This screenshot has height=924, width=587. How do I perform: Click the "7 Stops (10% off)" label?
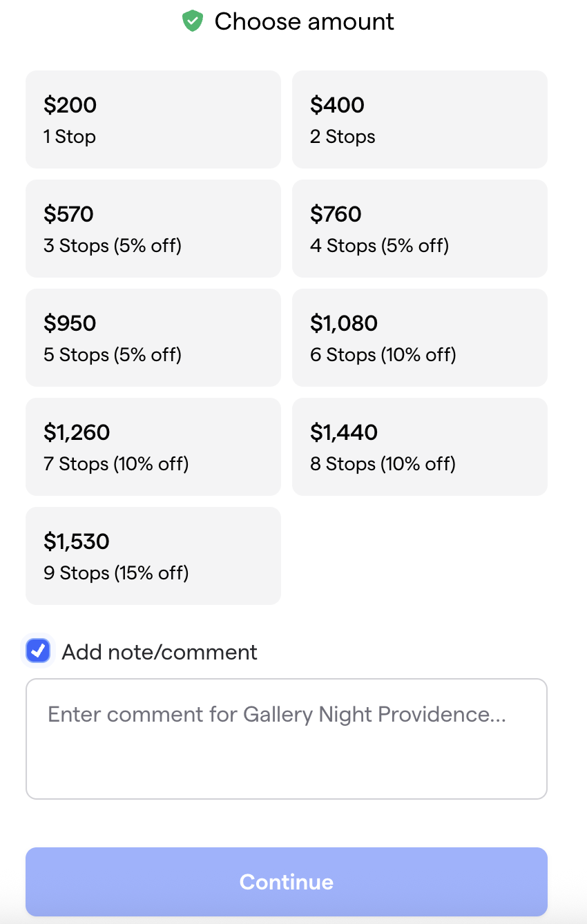tap(116, 464)
